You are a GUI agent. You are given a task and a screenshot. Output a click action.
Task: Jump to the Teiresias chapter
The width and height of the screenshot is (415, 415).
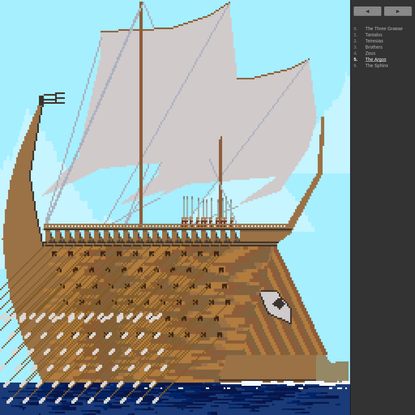click(374, 41)
